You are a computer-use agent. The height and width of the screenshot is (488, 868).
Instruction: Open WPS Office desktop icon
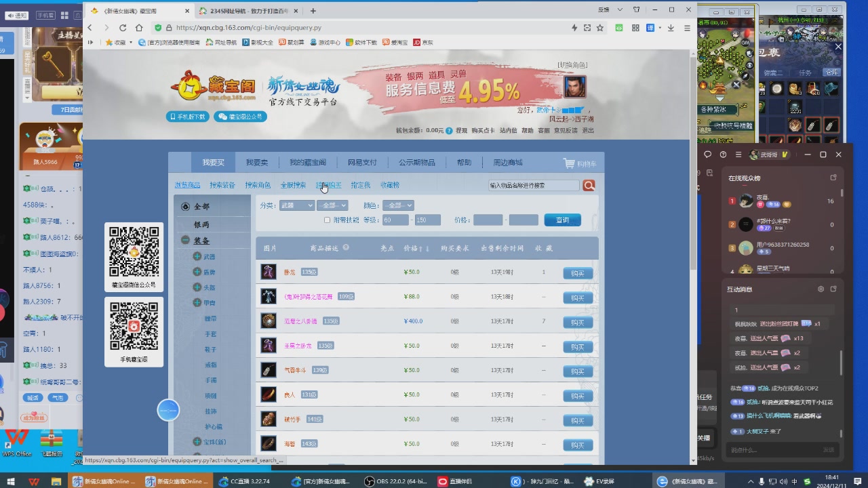click(x=16, y=442)
